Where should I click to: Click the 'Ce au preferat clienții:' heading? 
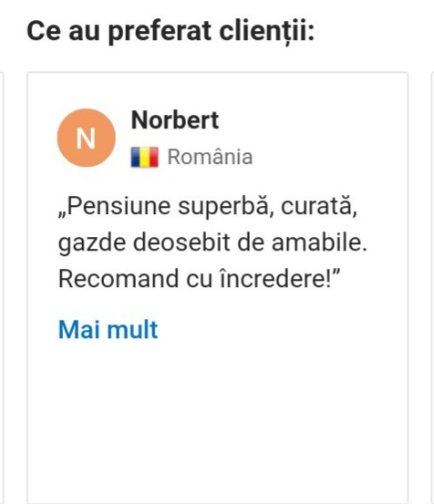[170, 31]
